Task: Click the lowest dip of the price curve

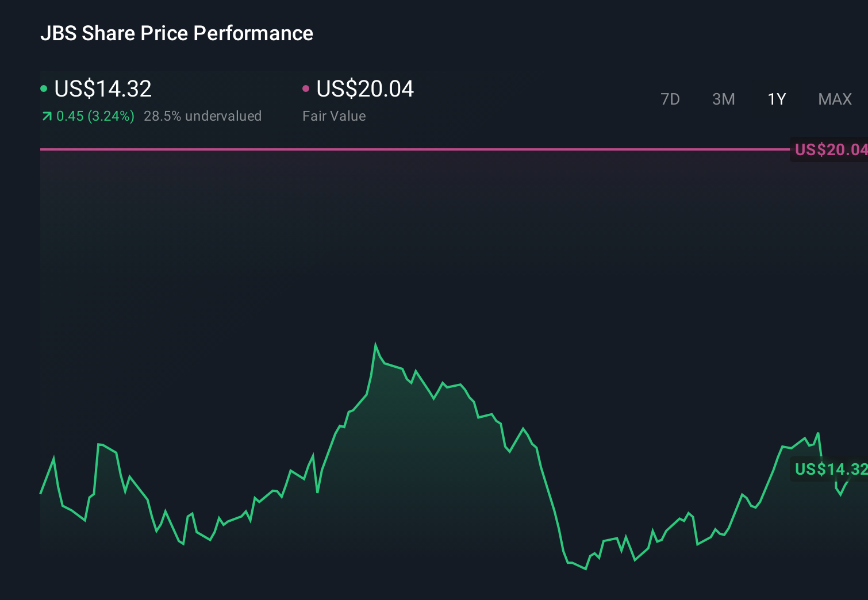Action: [585, 570]
